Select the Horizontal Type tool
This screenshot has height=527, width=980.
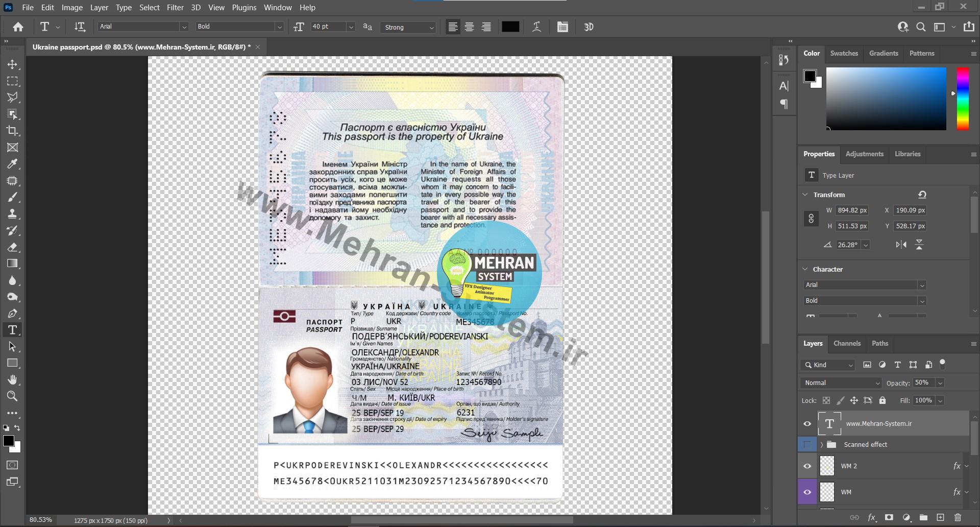tap(12, 330)
